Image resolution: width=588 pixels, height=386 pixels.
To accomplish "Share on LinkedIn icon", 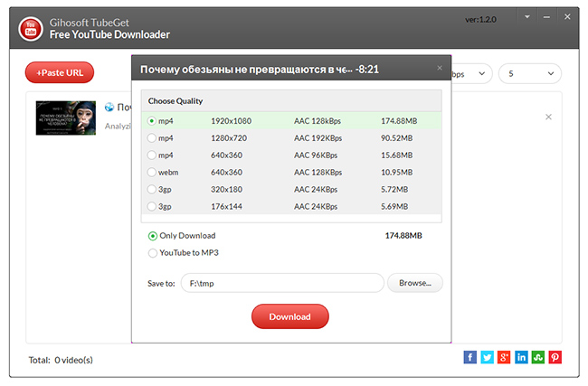I will coord(521,357).
